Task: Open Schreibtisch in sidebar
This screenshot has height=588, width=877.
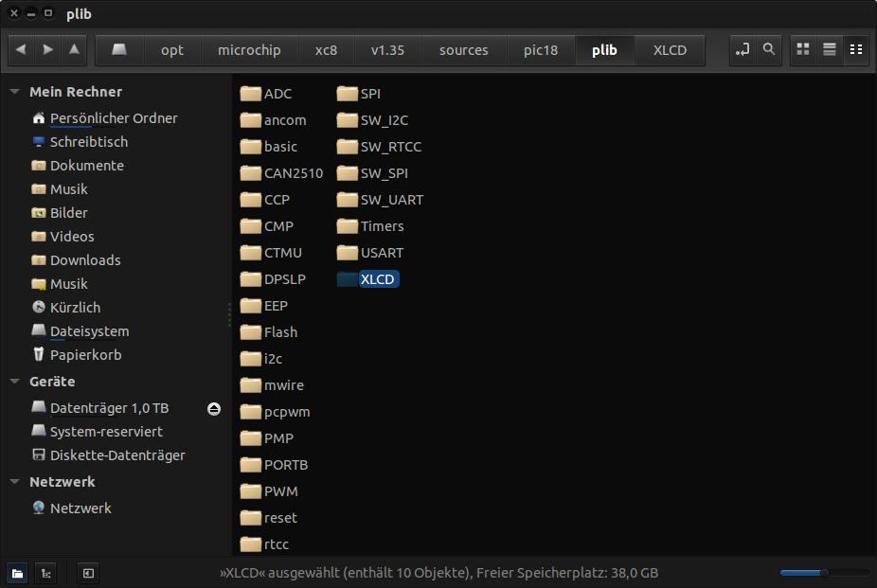Action: pos(89,142)
